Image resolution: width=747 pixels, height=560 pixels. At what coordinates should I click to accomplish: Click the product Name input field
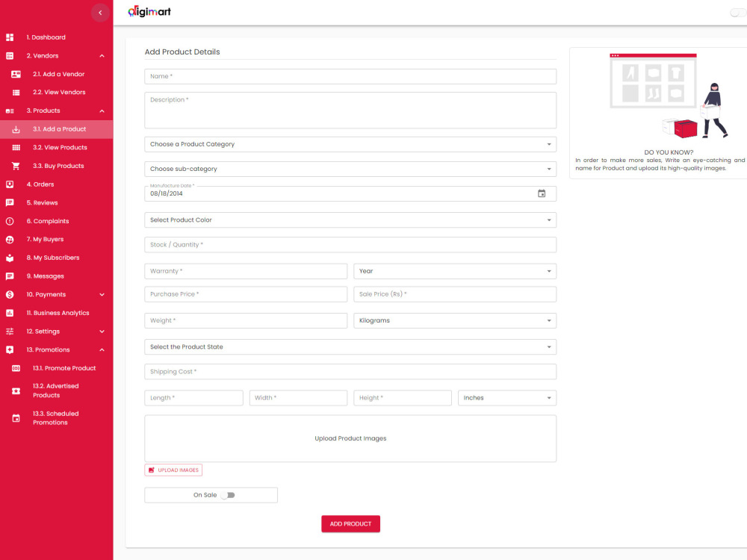tap(350, 76)
